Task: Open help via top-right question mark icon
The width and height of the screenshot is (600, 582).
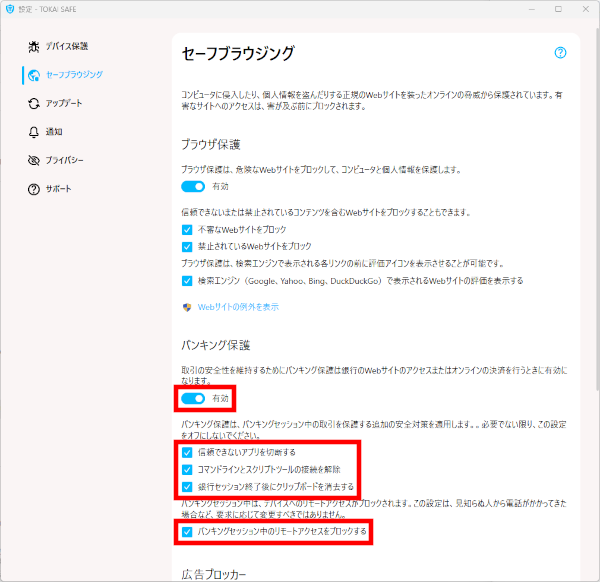Action: click(560, 52)
